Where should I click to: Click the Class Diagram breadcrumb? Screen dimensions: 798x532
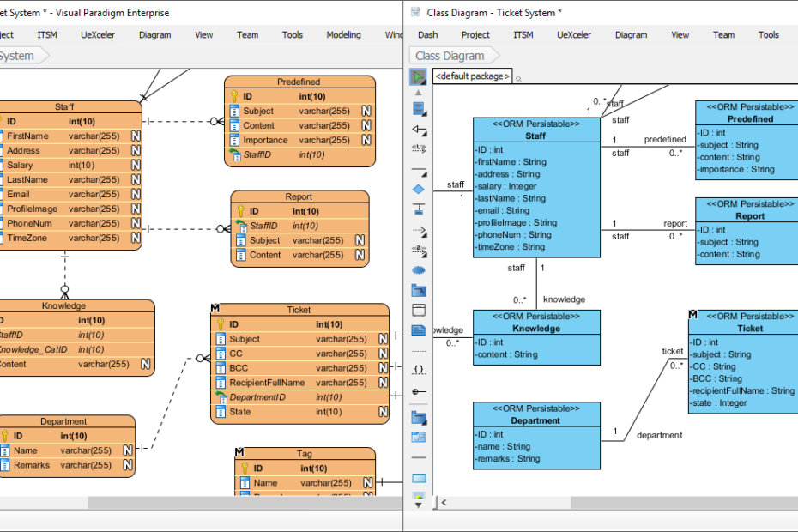(450, 56)
